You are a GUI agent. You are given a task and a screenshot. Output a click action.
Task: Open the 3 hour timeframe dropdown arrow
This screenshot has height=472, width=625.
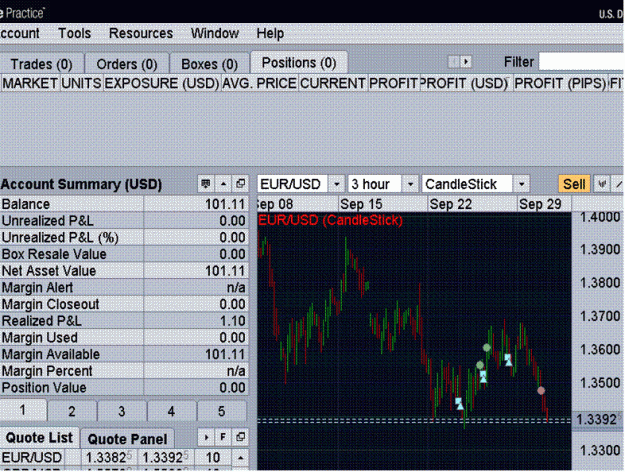(410, 184)
